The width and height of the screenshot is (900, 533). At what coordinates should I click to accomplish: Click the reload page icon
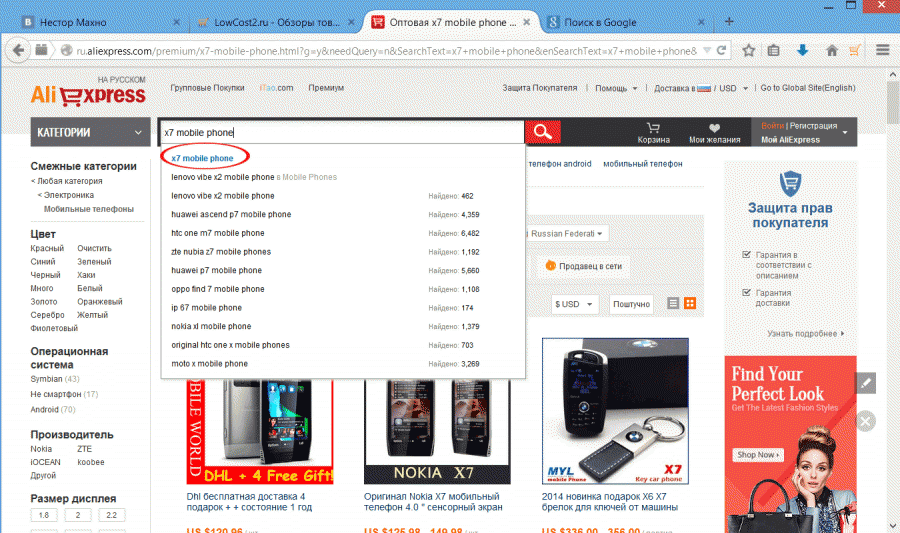[721, 50]
